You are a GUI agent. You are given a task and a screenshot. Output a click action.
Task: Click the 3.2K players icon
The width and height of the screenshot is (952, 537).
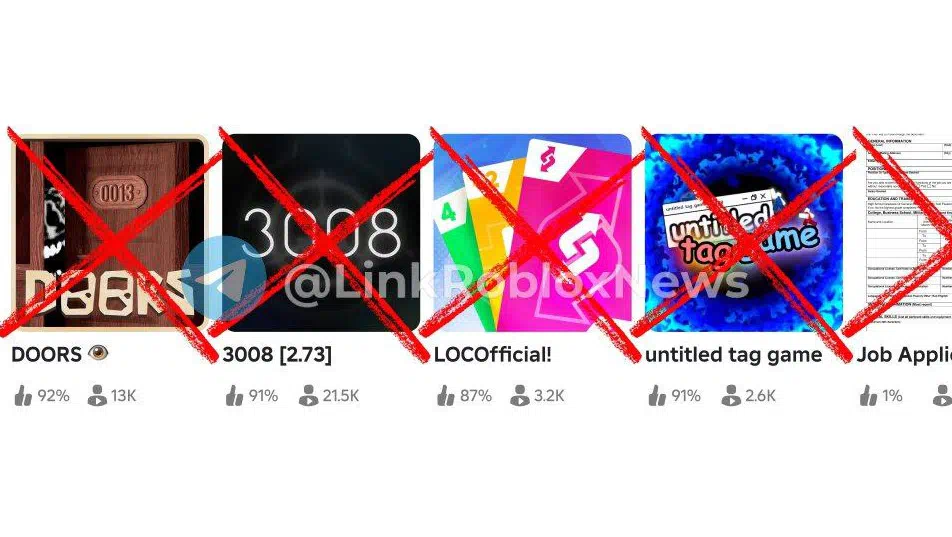(x=520, y=395)
